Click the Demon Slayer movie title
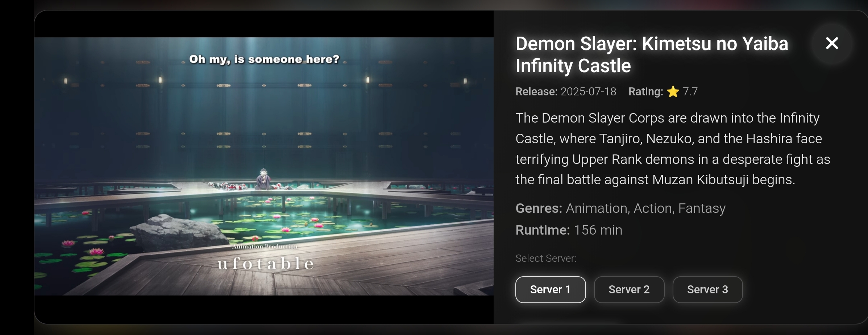 pyautogui.click(x=652, y=55)
